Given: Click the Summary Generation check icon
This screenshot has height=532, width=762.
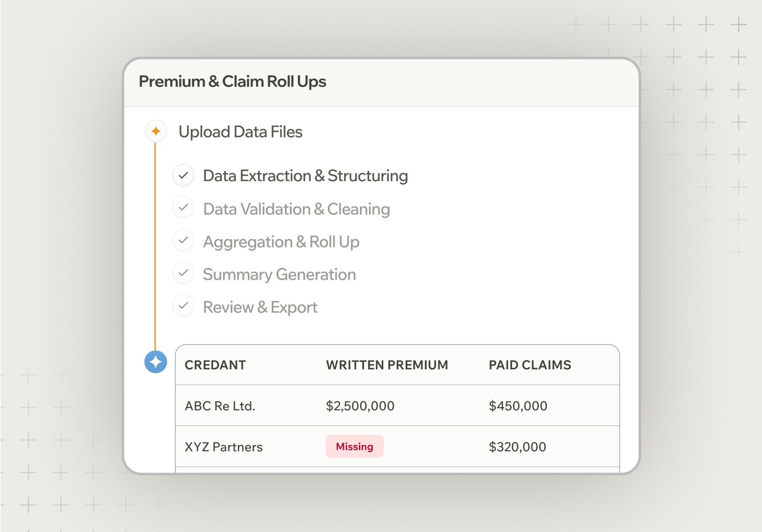Looking at the screenshot, I should point(183,273).
